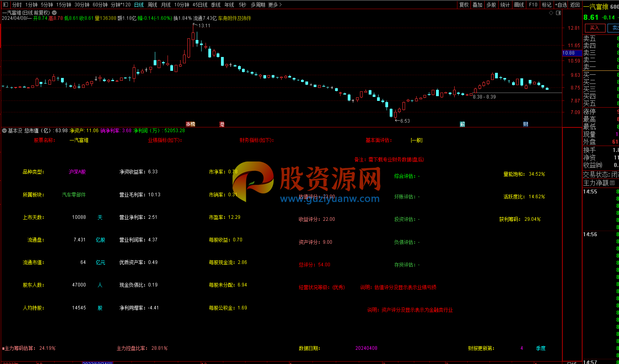This screenshot has height=364, width=619.
Task: Click the 买入 buy button
Action: tap(595, 28)
